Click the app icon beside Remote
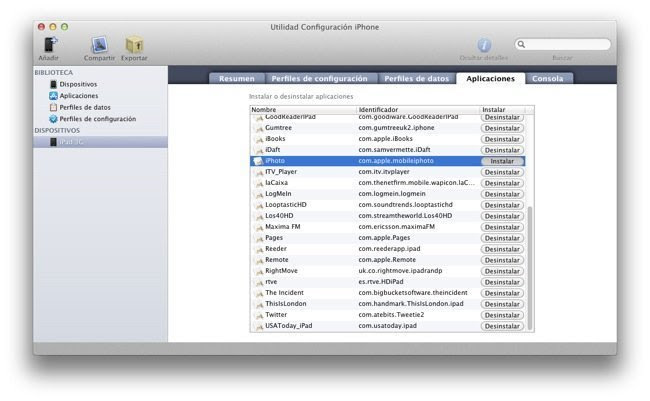Screen dimensions: 650x401 click(259, 260)
